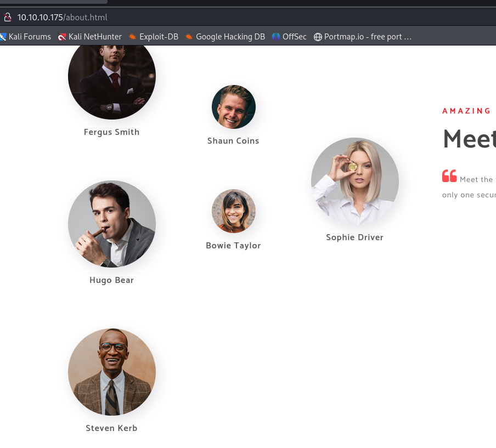Open the Kali NetHunter bookmark
The image size is (496, 448).
pyautogui.click(x=90, y=37)
